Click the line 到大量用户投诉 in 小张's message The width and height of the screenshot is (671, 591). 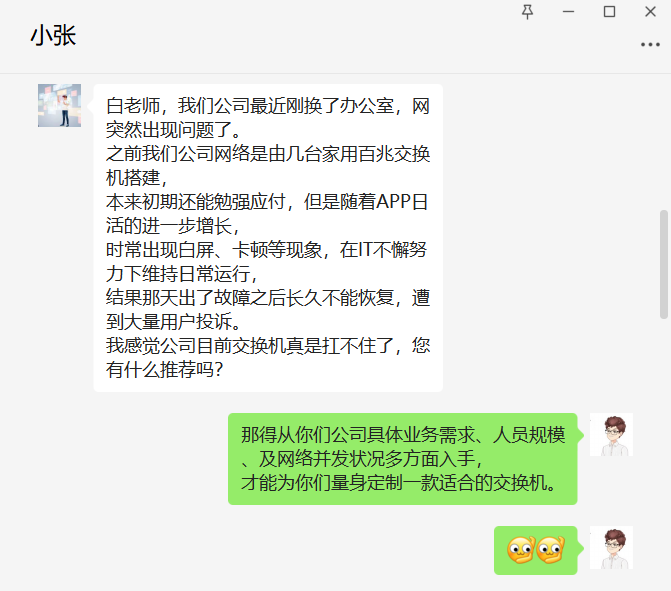click(174, 321)
